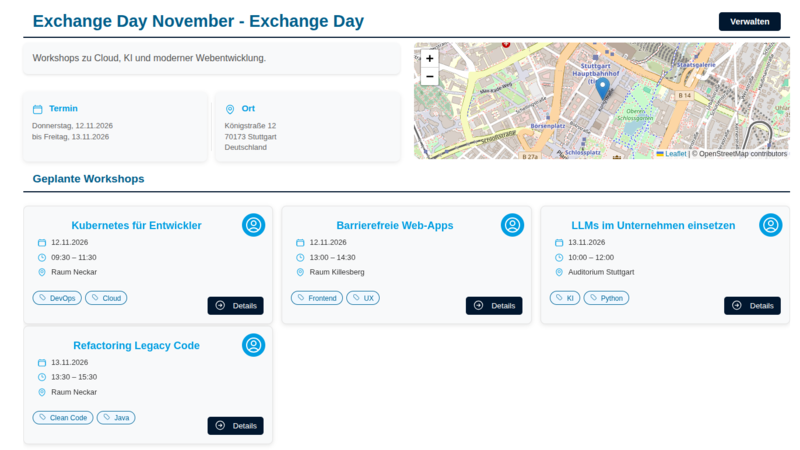Click the Exchange Day November page heading
800x450 pixels.
(x=198, y=21)
